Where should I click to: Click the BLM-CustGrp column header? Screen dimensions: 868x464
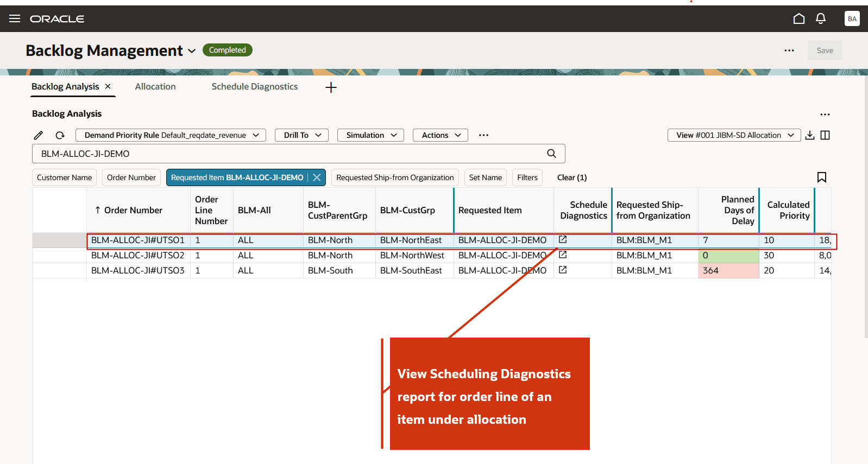[x=414, y=210]
